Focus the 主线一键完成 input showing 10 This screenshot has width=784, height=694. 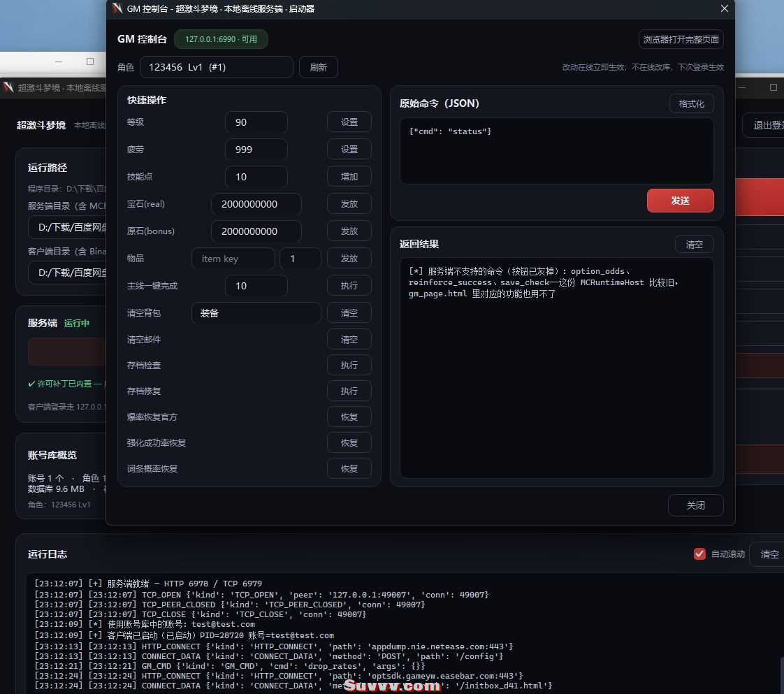(x=256, y=286)
